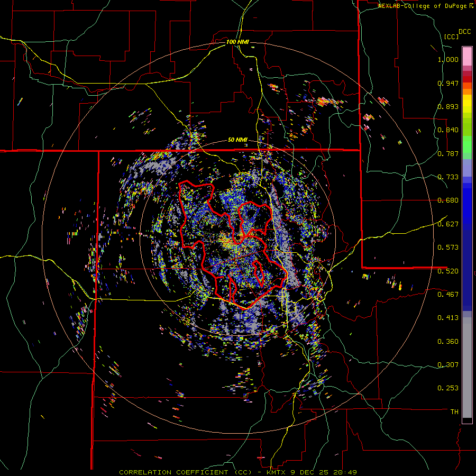Select the 0.840 scale value

point(448,130)
